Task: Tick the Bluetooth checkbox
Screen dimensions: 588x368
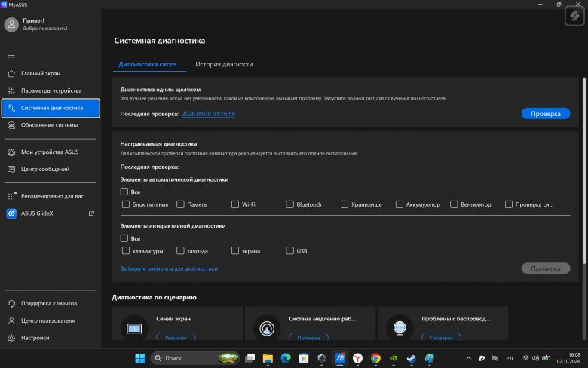Action: tap(290, 204)
